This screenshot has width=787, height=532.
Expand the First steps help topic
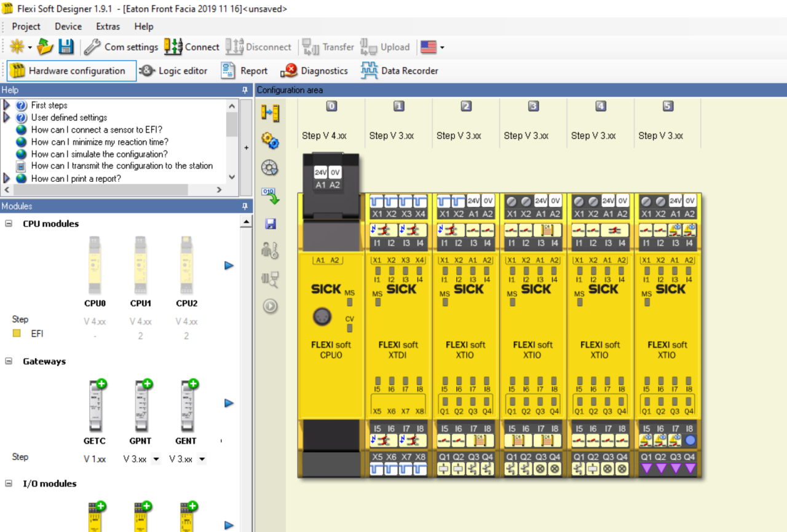(7, 105)
